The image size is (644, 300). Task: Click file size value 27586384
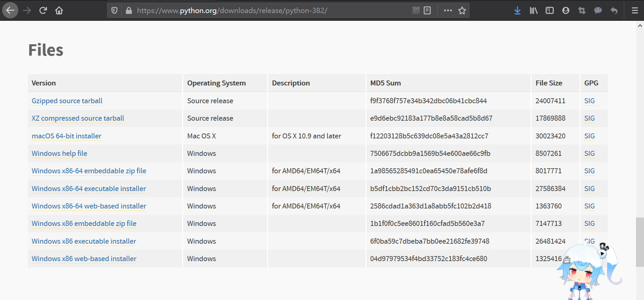click(x=550, y=189)
